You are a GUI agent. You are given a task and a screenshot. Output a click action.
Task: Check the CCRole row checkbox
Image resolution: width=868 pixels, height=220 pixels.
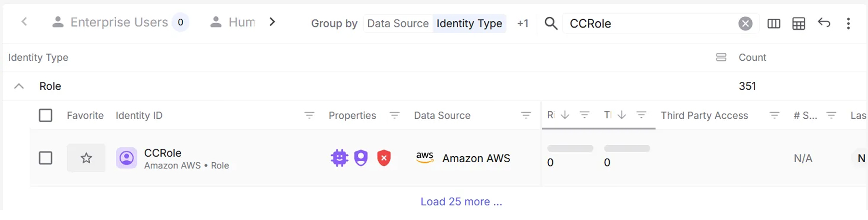tap(45, 158)
